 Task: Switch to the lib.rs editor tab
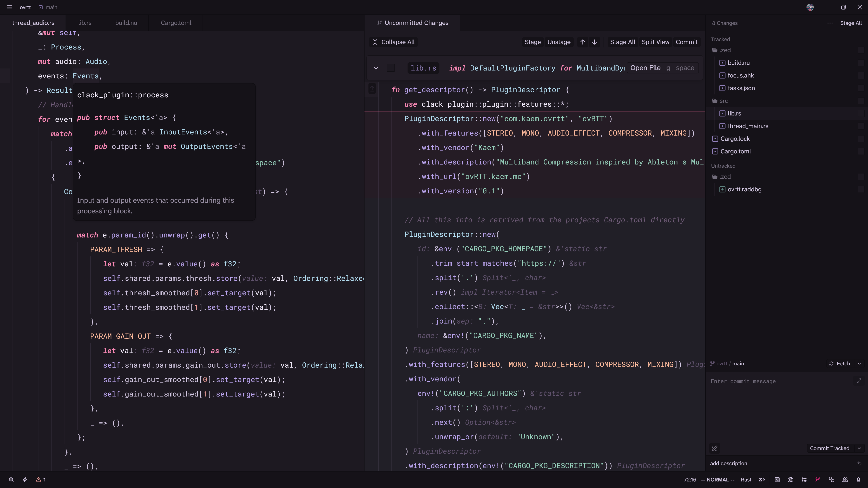point(85,23)
